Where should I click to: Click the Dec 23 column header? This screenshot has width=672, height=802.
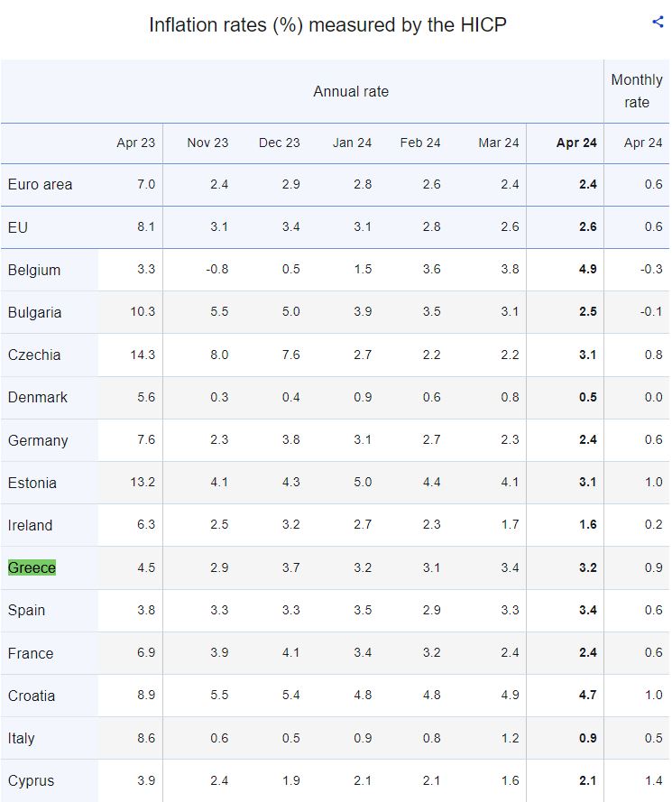point(280,143)
